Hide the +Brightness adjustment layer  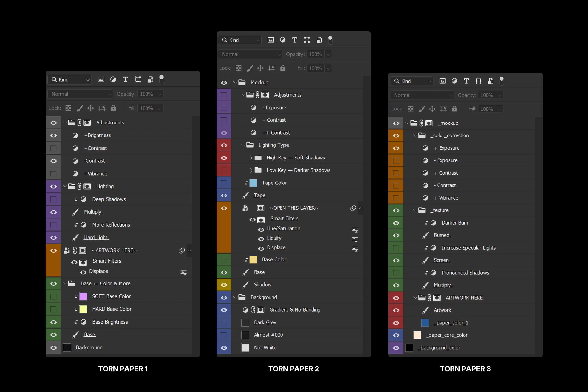53,135
